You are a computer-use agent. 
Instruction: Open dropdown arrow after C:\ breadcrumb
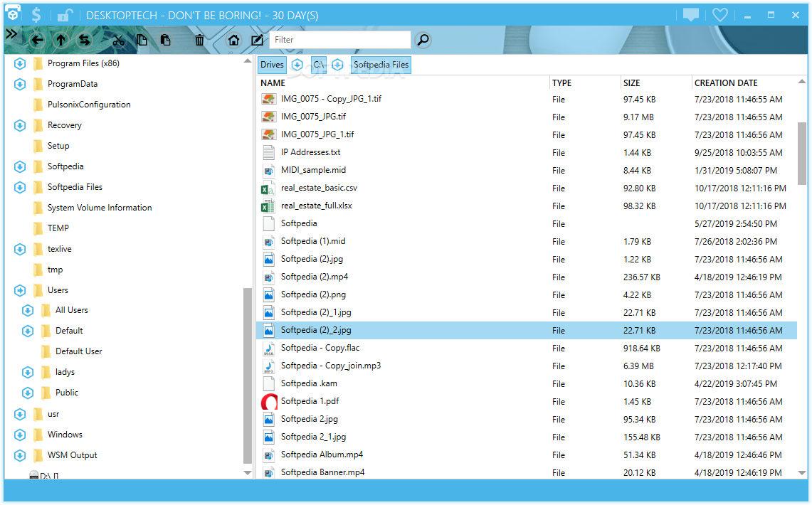(x=337, y=65)
